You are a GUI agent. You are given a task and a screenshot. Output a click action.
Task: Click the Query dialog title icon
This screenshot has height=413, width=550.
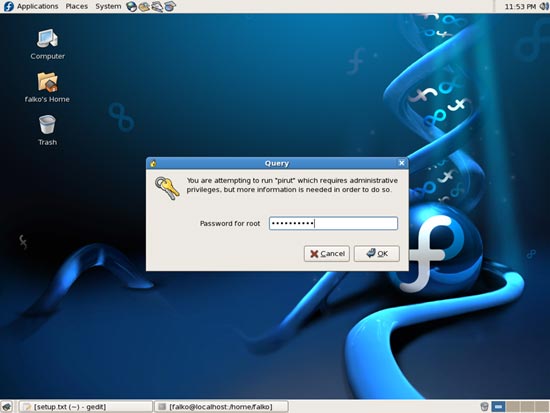[153, 164]
